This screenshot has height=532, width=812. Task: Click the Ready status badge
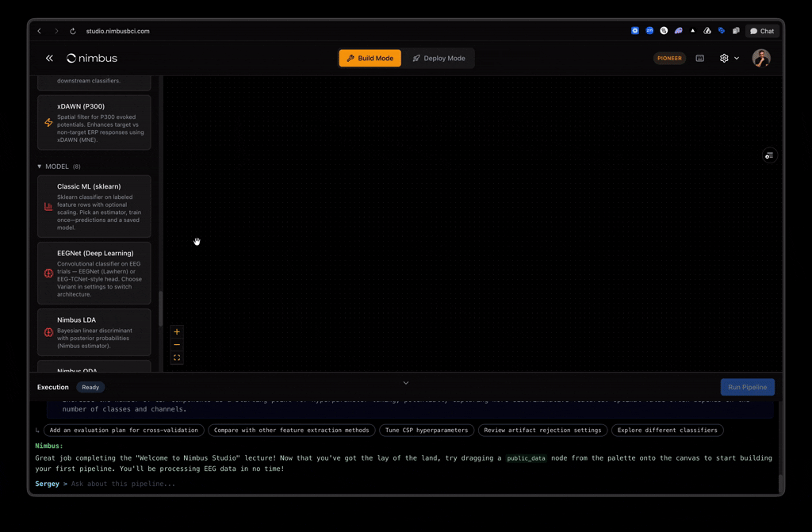pos(90,387)
